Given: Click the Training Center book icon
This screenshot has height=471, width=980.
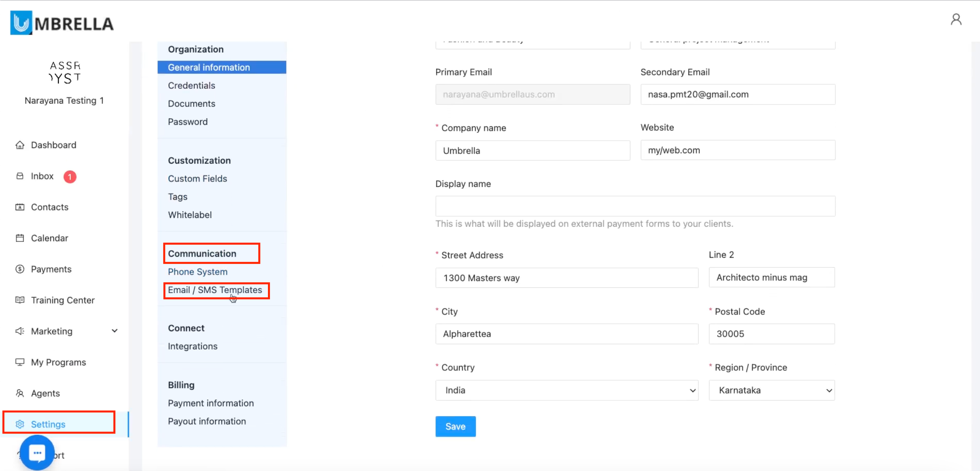Looking at the screenshot, I should tap(20, 300).
